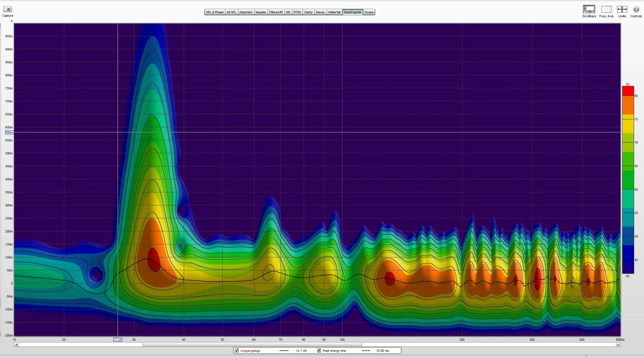
Task: Click the 500Hz axis label
Action: click(620, 340)
